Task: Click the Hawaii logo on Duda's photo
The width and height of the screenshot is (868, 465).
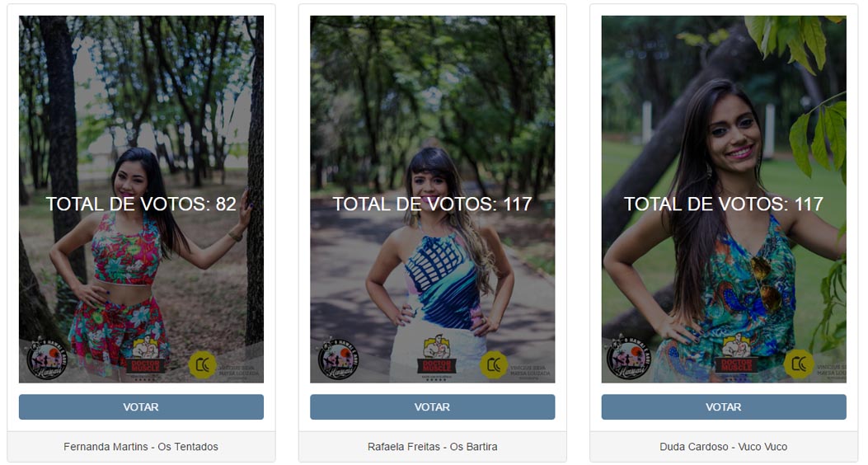Action: click(x=630, y=358)
